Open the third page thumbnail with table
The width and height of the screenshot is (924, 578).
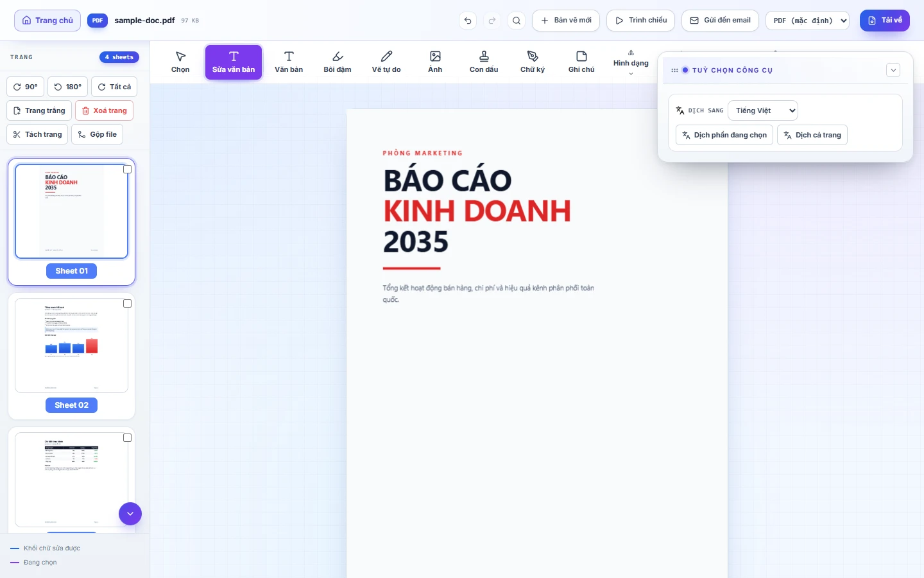click(71, 480)
